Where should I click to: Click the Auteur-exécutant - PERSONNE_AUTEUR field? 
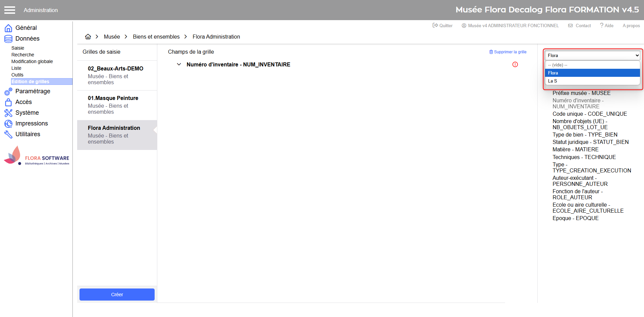580,181
